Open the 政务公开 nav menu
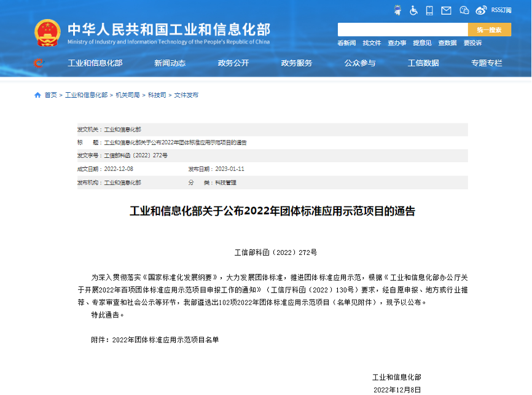The image size is (532, 395). [x=233, y=63]
